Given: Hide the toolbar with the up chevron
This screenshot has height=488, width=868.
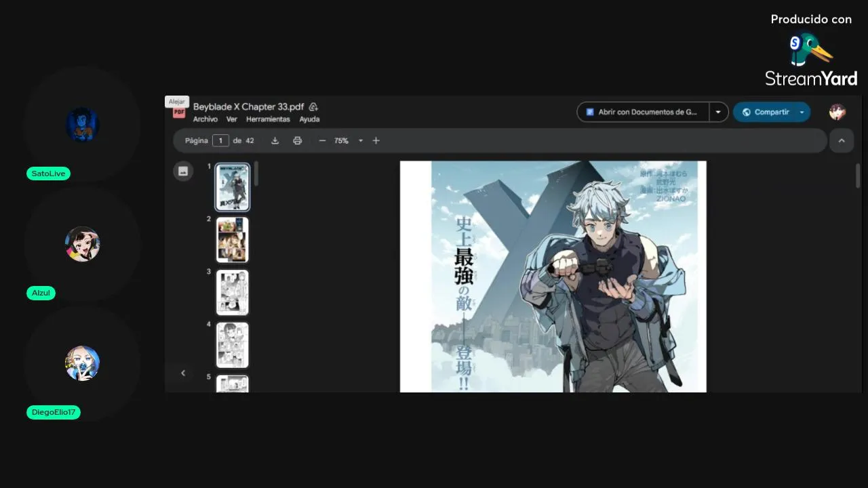Looking at the screenshot, I should [842, 140].
